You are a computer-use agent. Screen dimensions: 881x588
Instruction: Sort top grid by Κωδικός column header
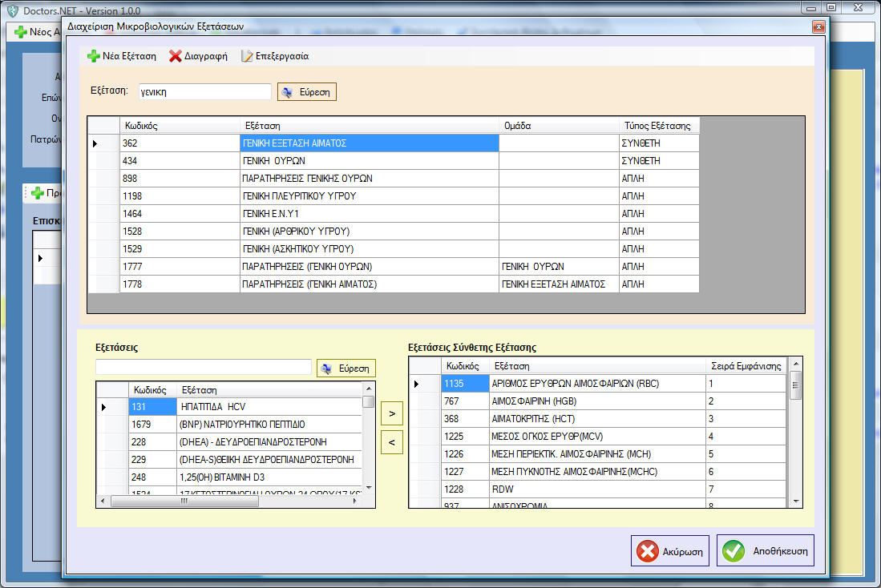[180, 126]
